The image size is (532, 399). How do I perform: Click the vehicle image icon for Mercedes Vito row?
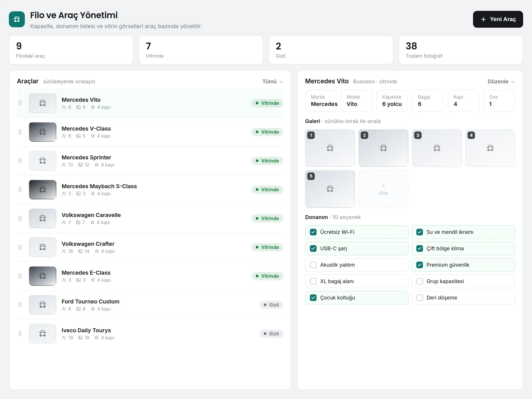tap(43, 103)
